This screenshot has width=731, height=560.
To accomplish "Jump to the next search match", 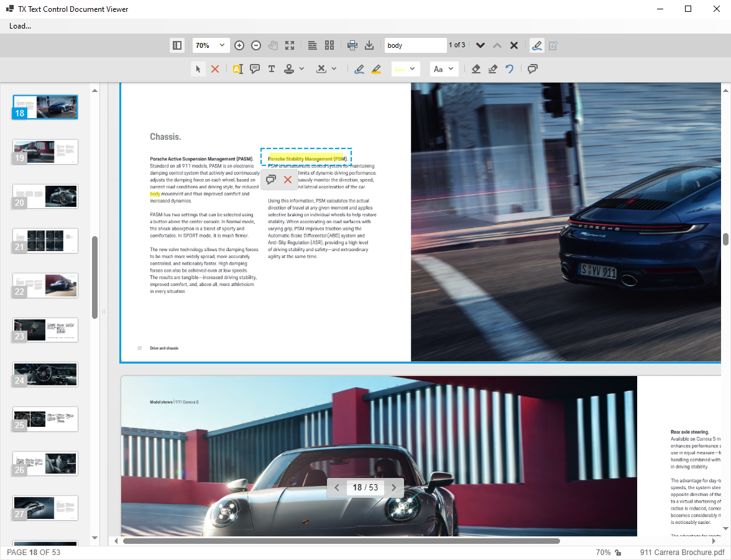I will (x=480, y=45).
